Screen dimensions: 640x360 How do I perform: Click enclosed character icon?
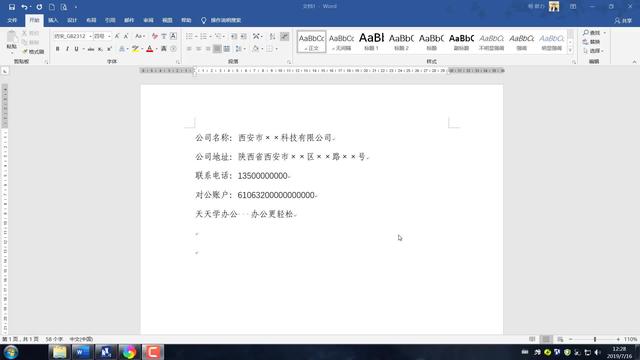point(173,49)
